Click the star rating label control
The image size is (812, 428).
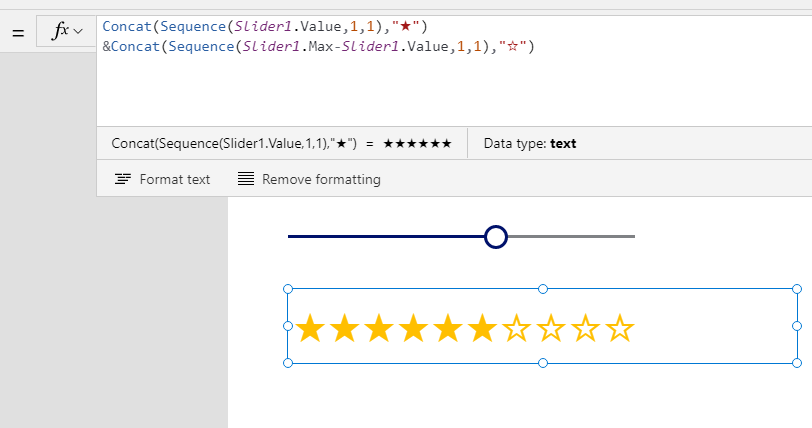tap(542, 326)
